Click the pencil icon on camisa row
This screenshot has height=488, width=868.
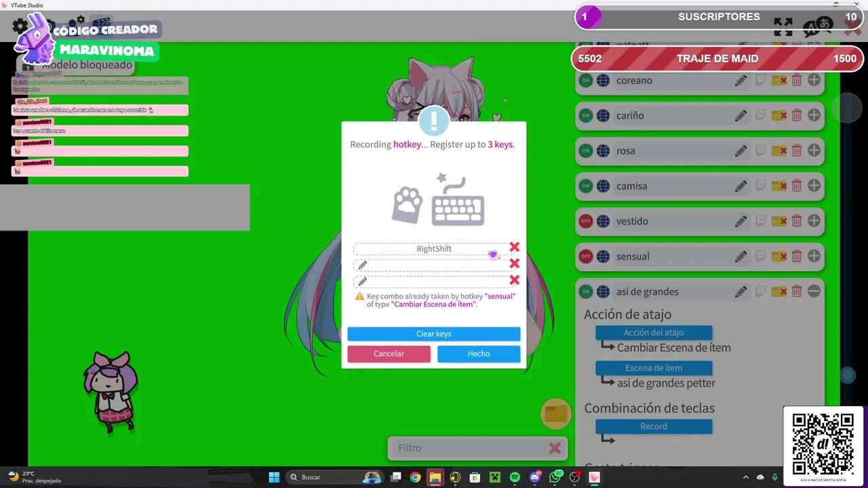[741, 186]
